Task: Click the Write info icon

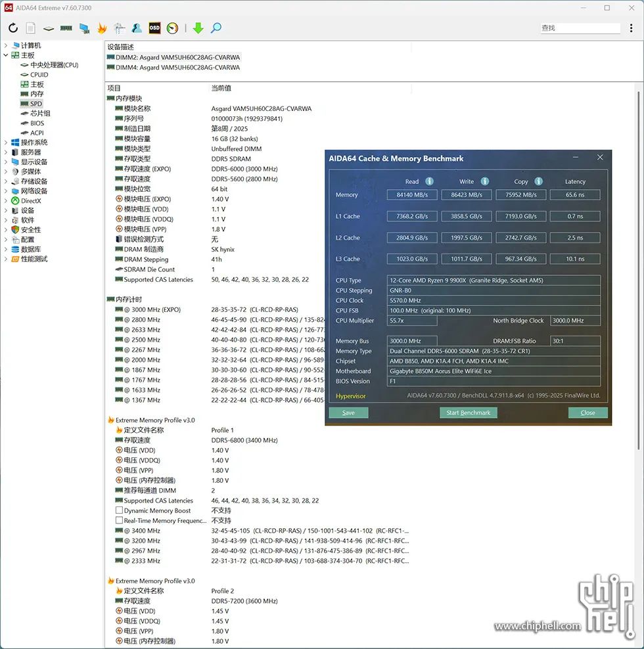Action: [484, 181]
